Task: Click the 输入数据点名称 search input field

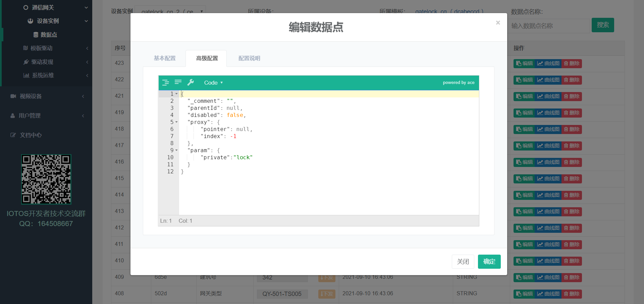Action: coord(549,26)
